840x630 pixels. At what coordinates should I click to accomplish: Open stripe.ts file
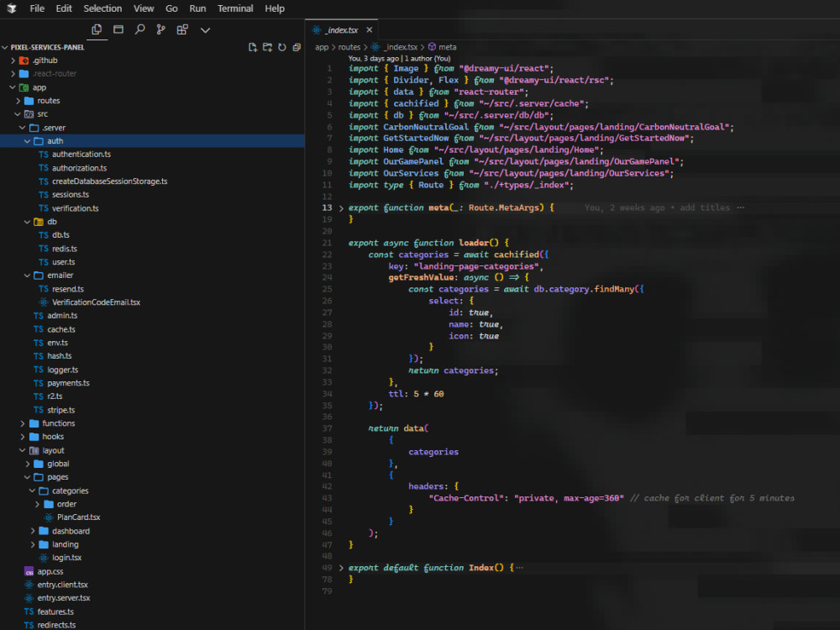(x=61, y=411)
